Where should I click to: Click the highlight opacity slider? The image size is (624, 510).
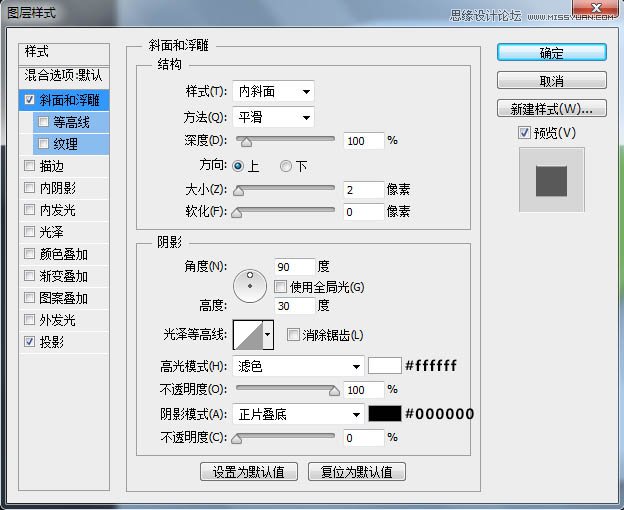[x=285, y=388]
